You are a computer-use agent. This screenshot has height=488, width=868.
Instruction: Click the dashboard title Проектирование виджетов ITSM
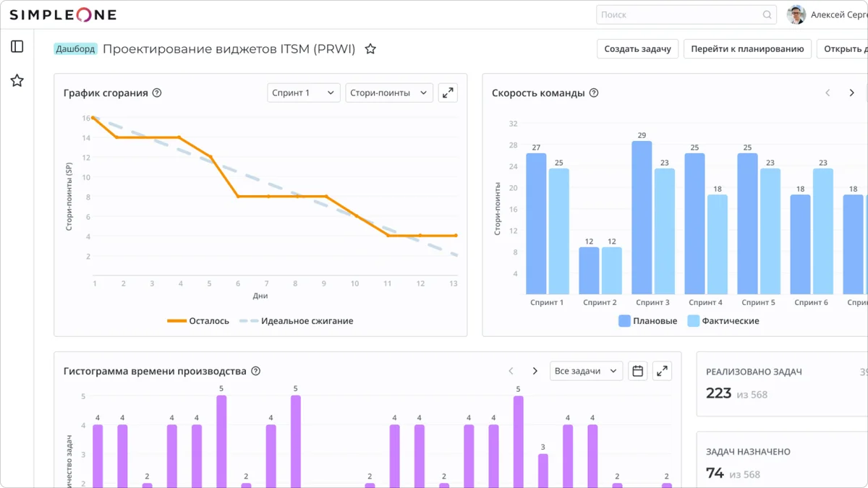pos(229,49)
